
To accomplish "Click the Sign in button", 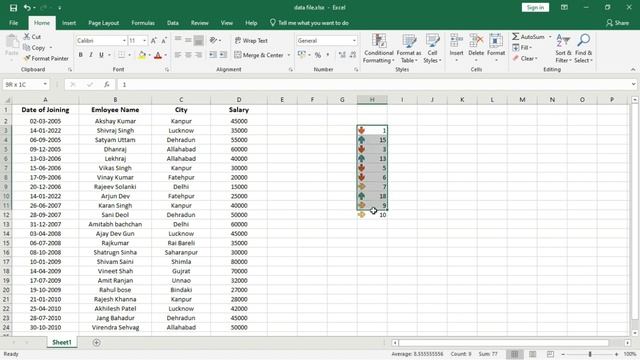I will click(x=535, y=7).
